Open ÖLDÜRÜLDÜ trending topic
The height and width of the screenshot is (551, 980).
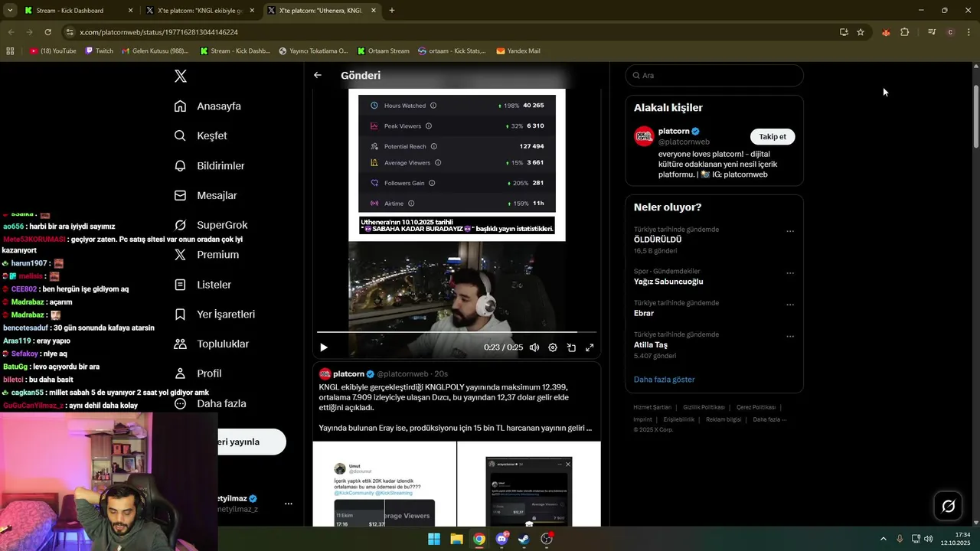(658, 240)
